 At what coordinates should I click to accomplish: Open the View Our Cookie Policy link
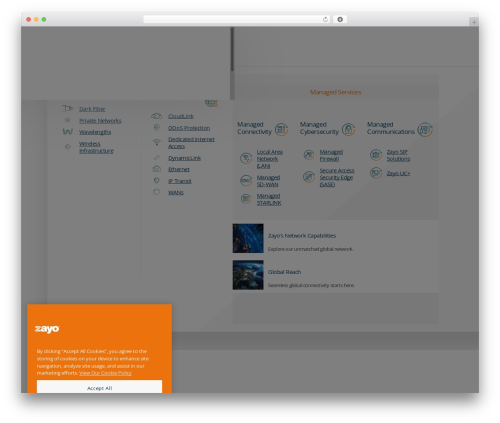tap(105, 373)
